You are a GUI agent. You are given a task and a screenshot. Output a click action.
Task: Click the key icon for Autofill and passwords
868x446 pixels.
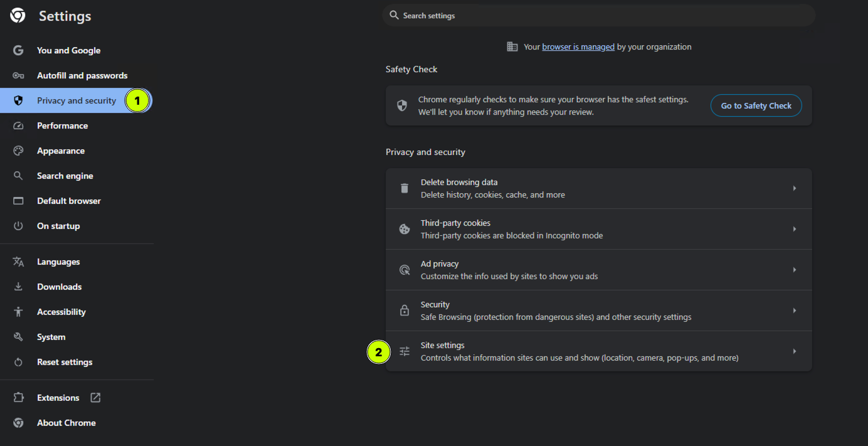[18, 75]
